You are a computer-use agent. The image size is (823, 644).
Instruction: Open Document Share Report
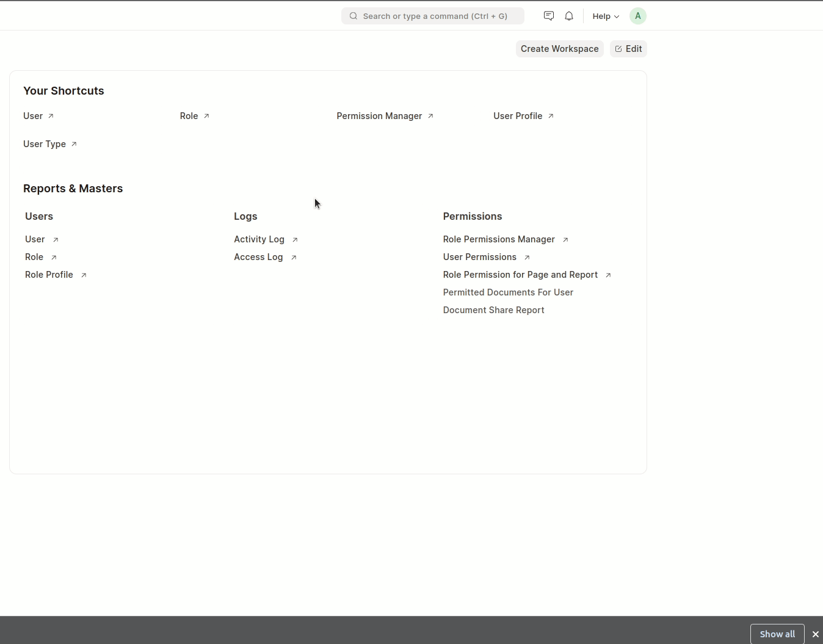pos(493,310)
